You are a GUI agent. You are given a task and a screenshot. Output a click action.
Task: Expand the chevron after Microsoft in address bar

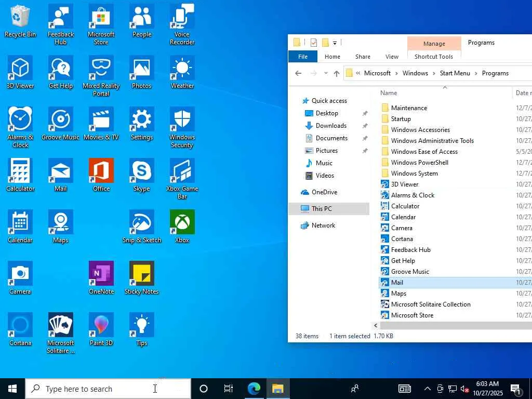(396, 73)
